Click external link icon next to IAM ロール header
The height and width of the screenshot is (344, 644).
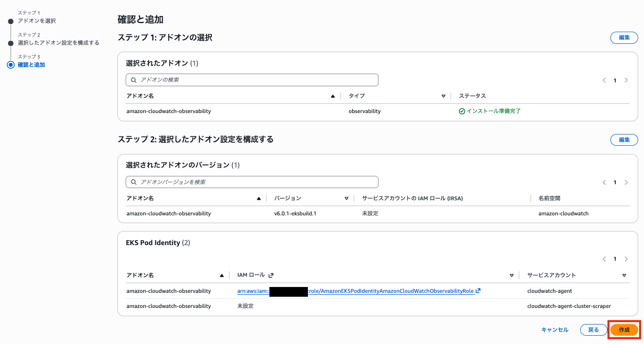coord(271,275)
